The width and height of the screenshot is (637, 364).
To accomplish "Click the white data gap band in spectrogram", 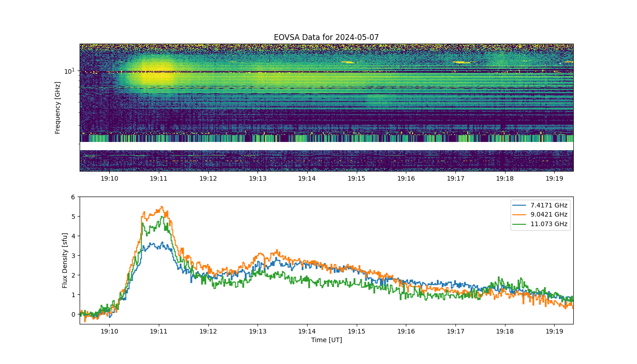I will pyautogui.click(x=326, y=146).
